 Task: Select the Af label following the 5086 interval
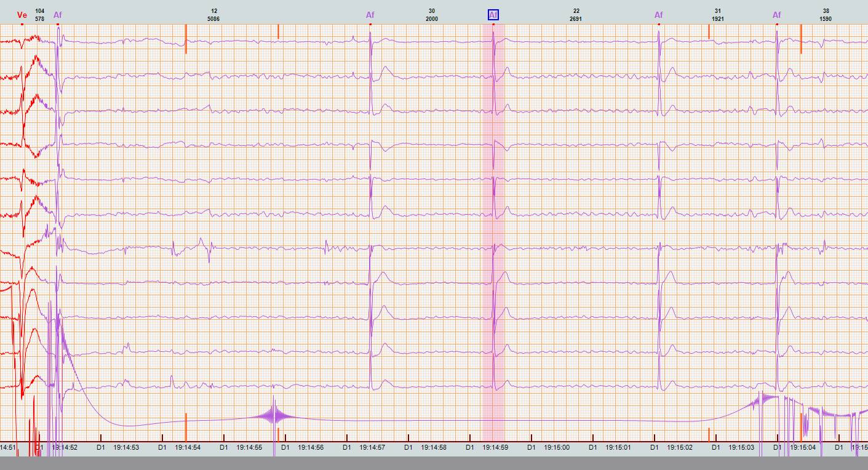[x=370, y=15]
